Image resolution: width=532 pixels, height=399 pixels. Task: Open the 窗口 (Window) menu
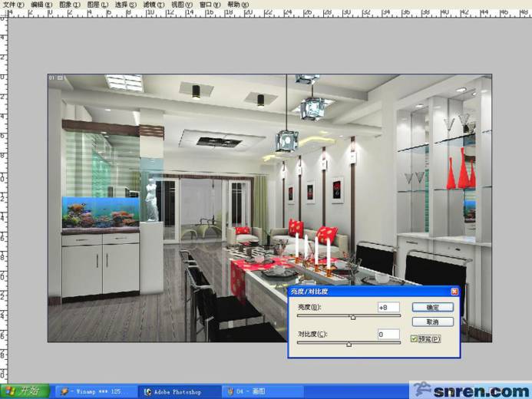(x=210, y=5)
